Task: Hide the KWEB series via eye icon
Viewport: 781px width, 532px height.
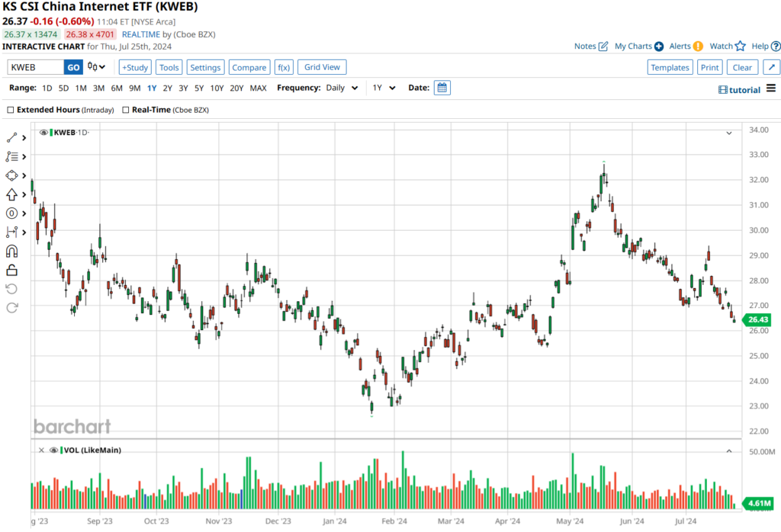Action: point(44,133)
